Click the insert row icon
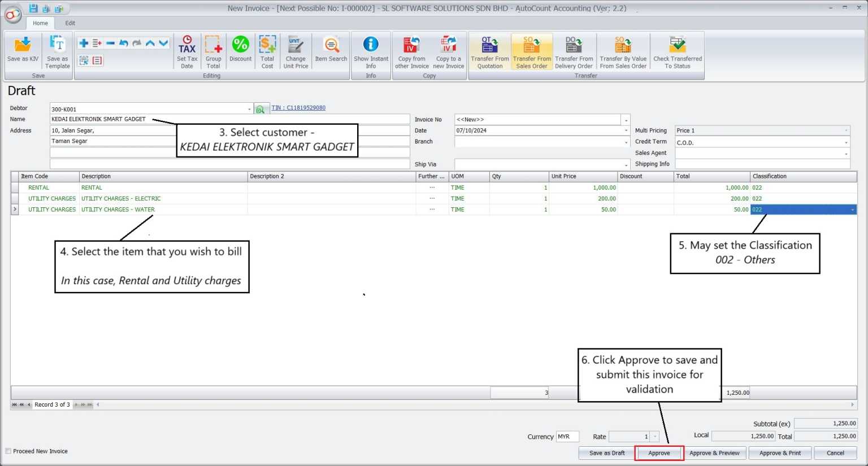This screenshot has height=466, width=868. [97, 43]
